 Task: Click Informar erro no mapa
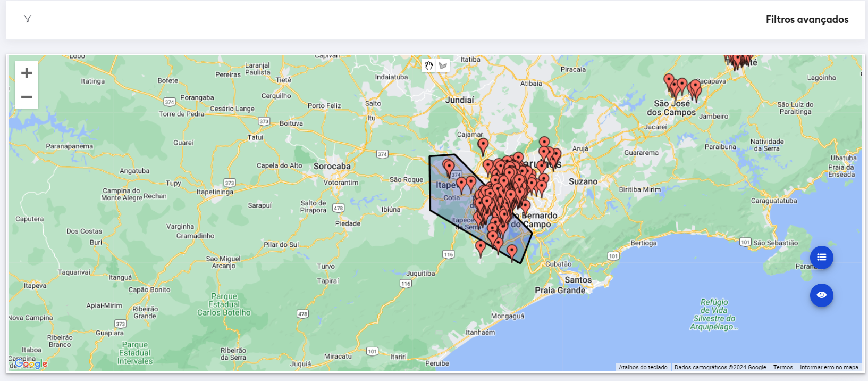point(829,367)
